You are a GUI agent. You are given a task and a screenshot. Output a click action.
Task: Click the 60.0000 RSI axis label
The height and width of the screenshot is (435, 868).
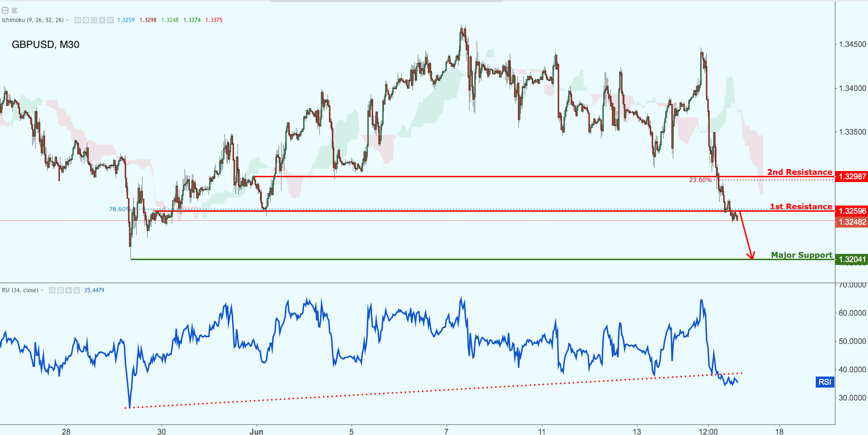(x=852, y=313)
